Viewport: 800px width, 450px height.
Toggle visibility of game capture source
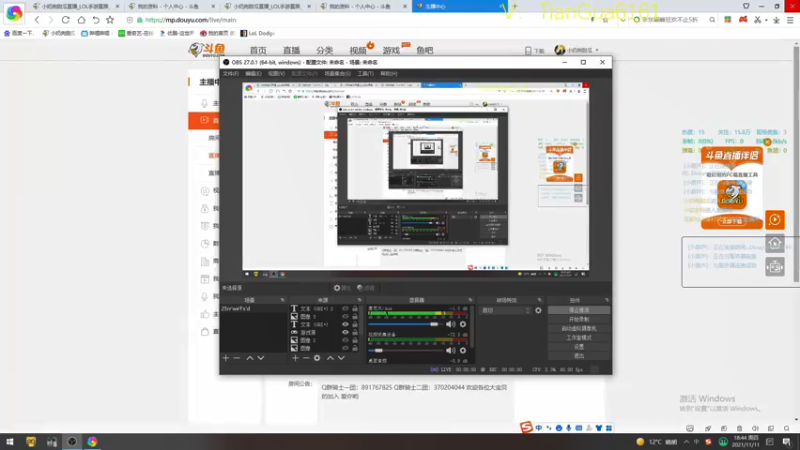click(345, 332)
